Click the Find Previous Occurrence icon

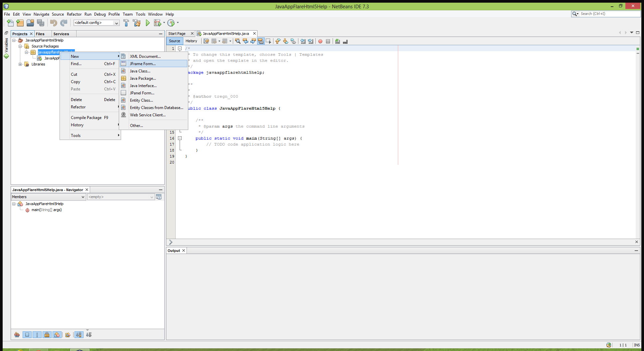point(245,41)
